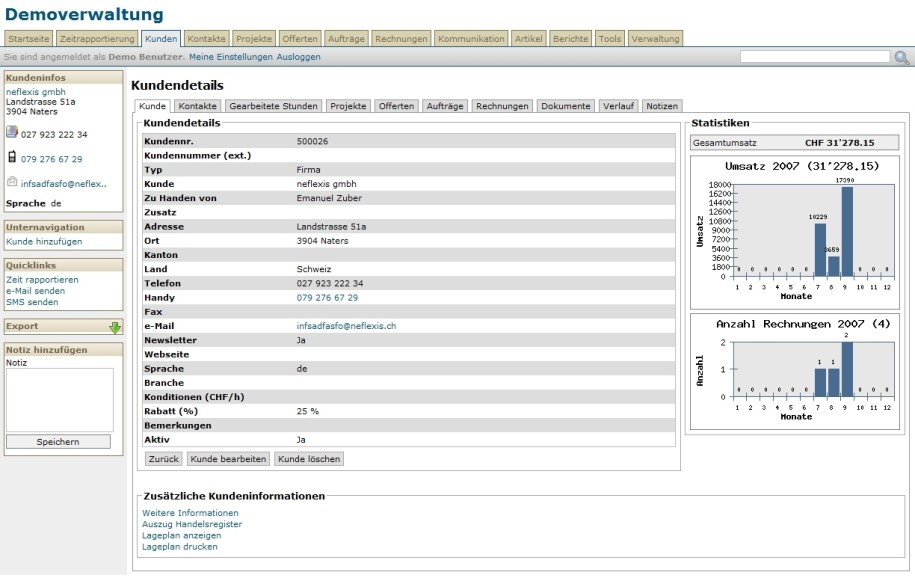Click the email envelope icon in Kundeninfos
This screenshot has height=578, width=915.
(12, 182)
